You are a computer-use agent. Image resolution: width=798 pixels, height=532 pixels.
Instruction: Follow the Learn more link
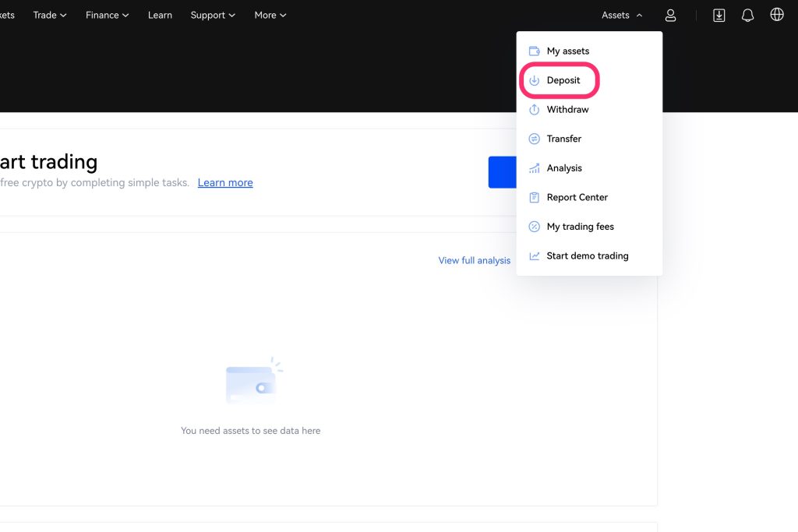tap(225, 182)
